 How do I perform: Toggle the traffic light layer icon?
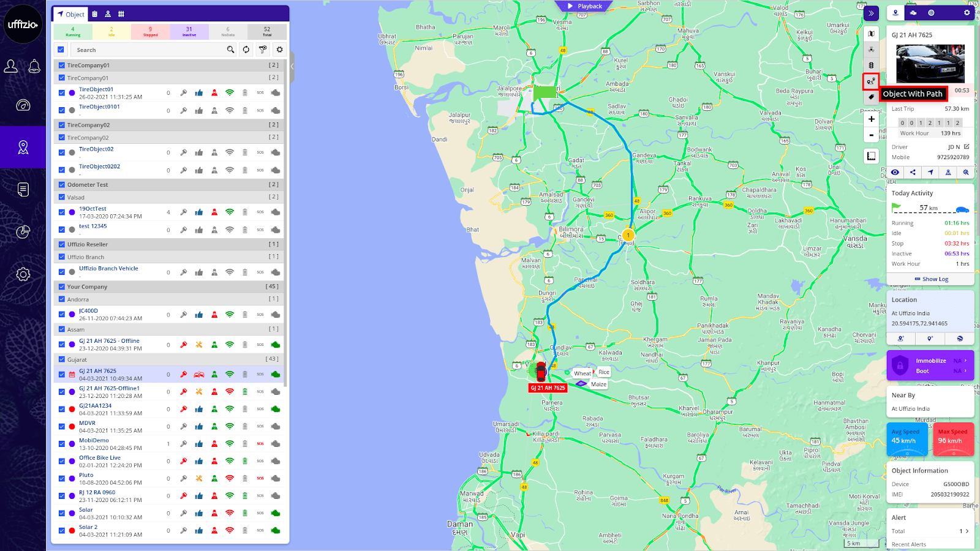coord(871,65)
